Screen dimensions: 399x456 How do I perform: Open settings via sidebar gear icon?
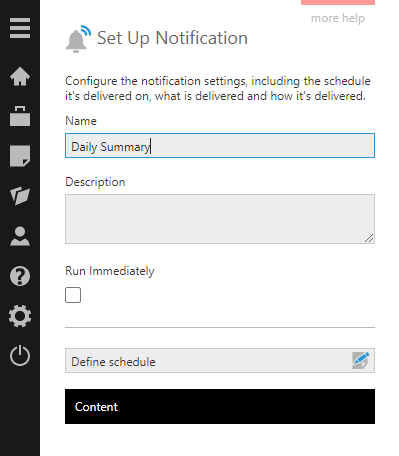(x=20, y=316)
